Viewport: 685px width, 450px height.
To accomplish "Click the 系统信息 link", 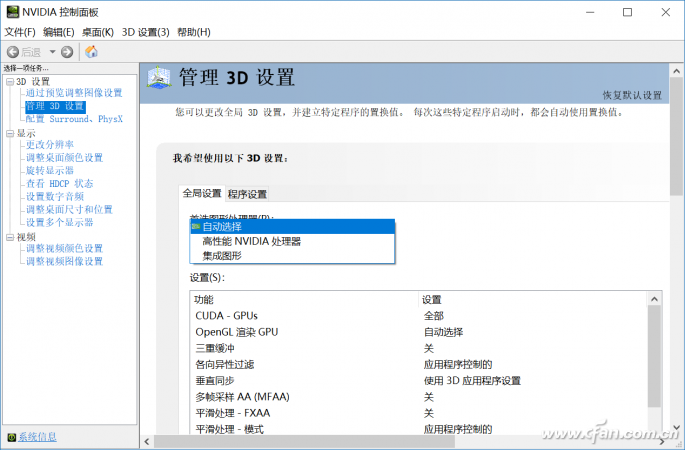I will click(37, 437).
